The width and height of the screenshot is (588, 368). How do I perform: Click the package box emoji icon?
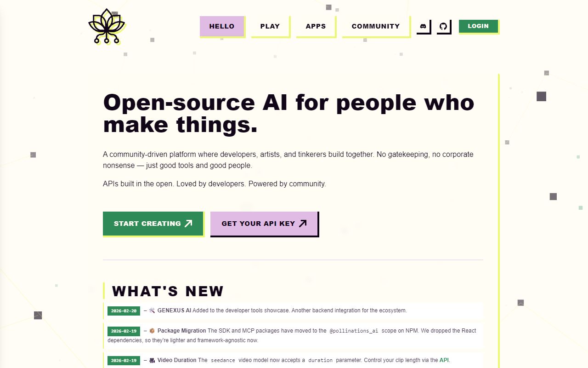(x=152, y=331)
